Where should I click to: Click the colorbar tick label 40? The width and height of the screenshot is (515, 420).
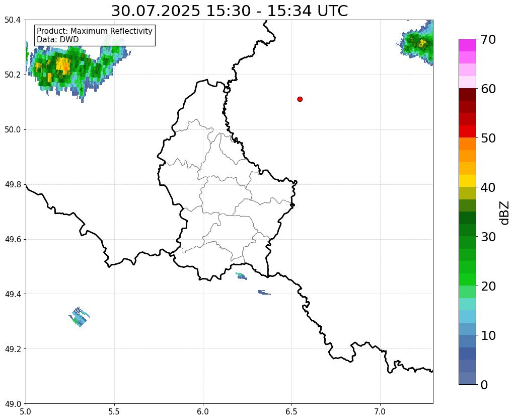pos(488,187)
